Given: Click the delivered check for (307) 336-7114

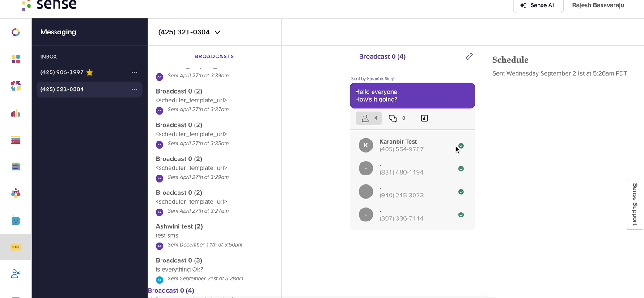Looking at the screenshot, I should click(x=461, y=215).
